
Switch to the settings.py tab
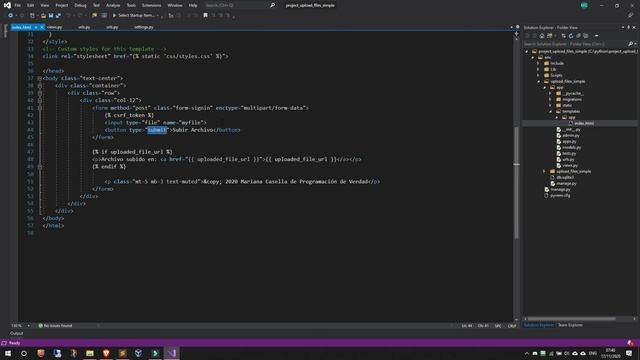[x=143, y=27]
